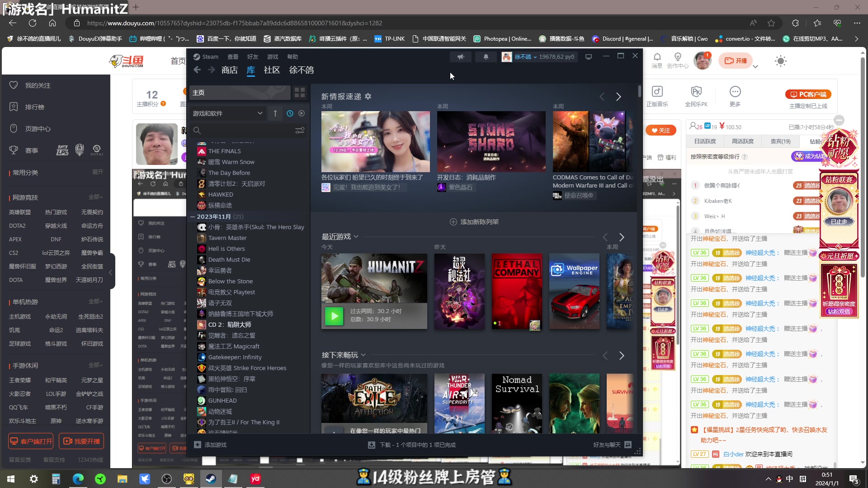Image resolution: width=868 pixels, height=488 pixels.
Task: Open Steam from Windows taskbar
Action: tap(211, 479)
